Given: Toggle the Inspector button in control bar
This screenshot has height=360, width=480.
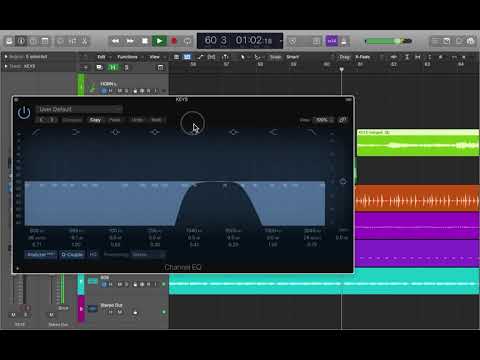Looking at the screenshot, I should coord(21,41).
